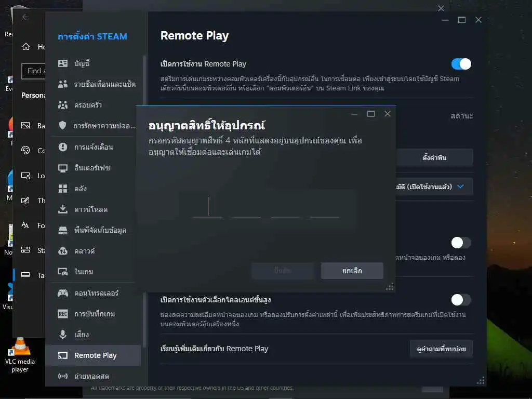Click the Colors palette icon in Windows Settings

25,150
